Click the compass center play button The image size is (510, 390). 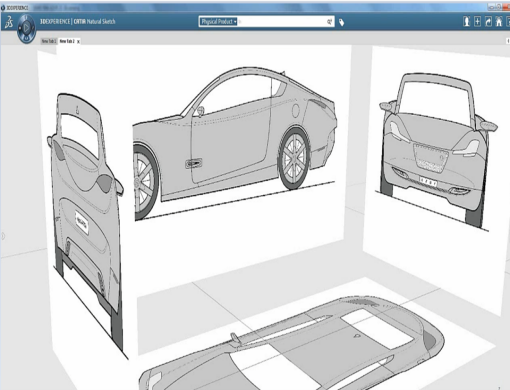click(x=27, y=28)
